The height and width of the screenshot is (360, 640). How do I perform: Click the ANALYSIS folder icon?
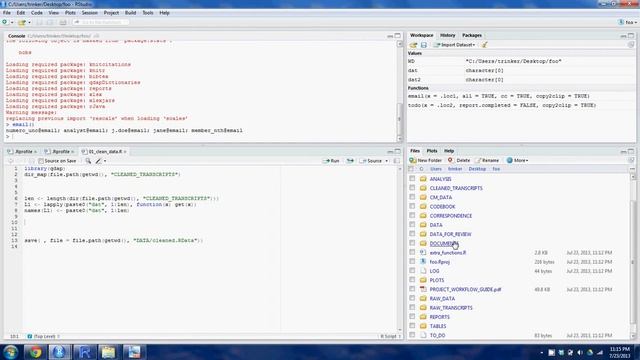[x=423, y=179]
